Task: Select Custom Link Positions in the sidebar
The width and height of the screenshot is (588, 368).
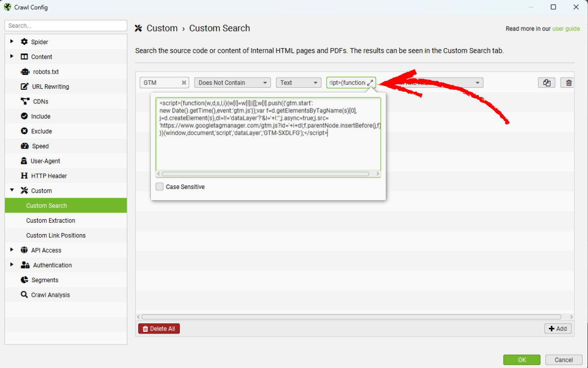Action: (x=56, y=236)
